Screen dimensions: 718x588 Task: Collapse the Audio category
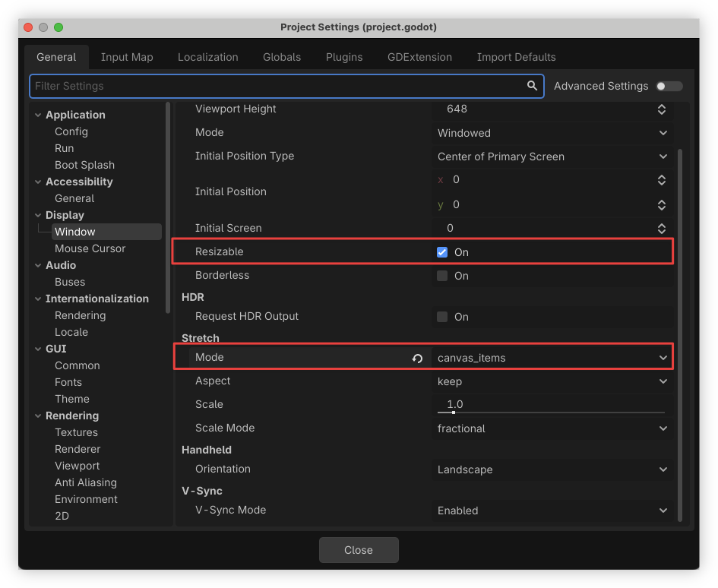[x=38, y=265]
